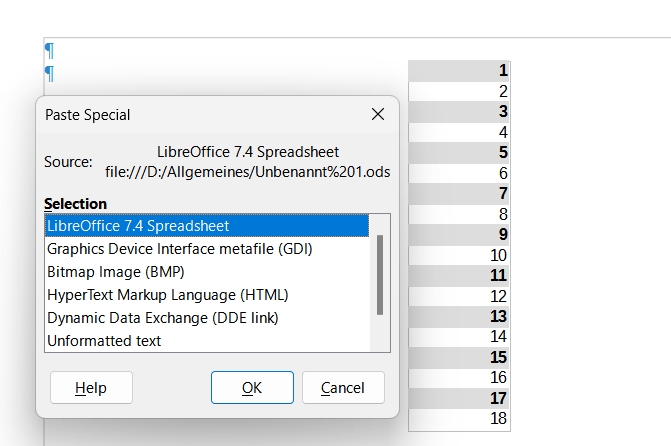Viewport: 671px width, 446px height.
Task: Click table cell containing 13
Action: coord(459,316)
